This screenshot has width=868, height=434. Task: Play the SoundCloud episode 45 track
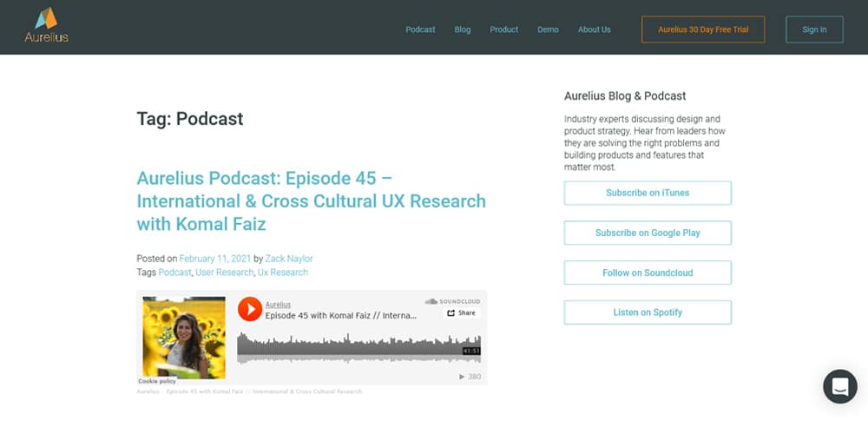(x=250, y=309)
